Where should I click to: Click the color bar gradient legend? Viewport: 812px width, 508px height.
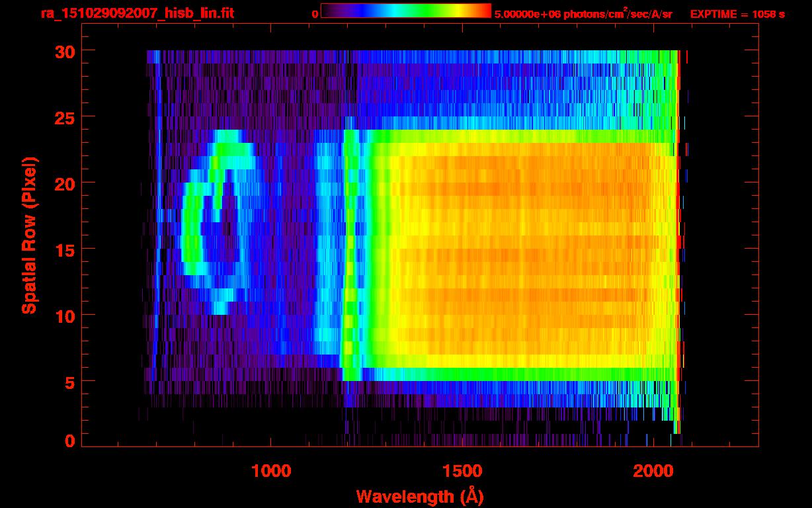406,11
